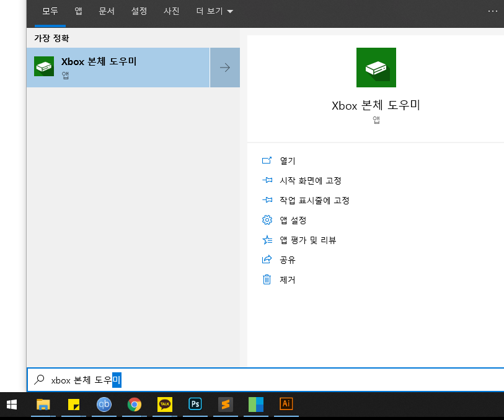Click 열기 to launch the app
Viewport: 504px width, 420px height.
[288, 160]
